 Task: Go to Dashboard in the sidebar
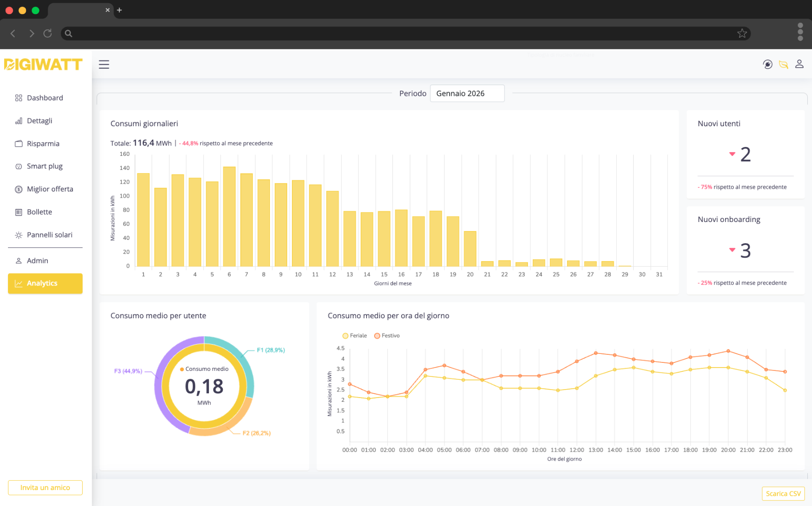coord(45,98)
